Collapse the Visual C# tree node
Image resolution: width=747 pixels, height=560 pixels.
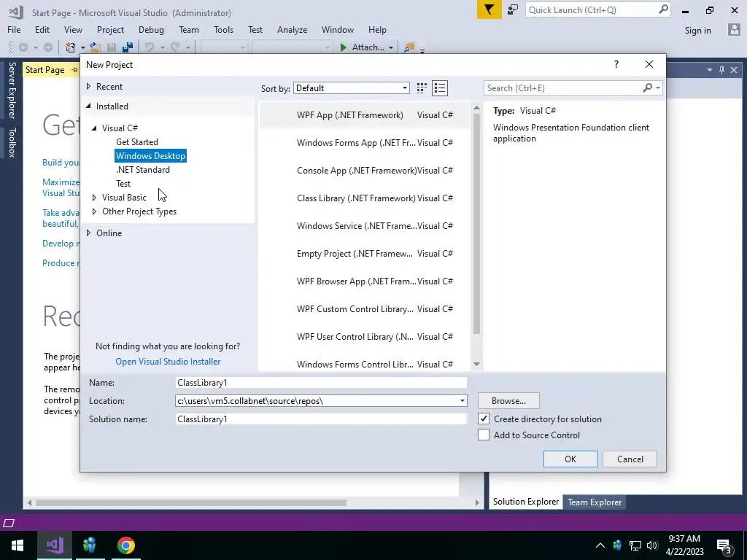tap(94, 128)
